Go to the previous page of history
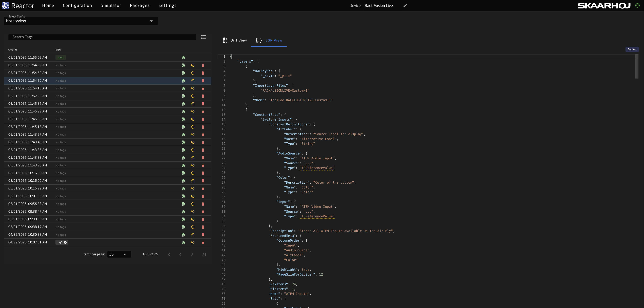The width and height of the screenshot is (644, 308). [180, 254]
